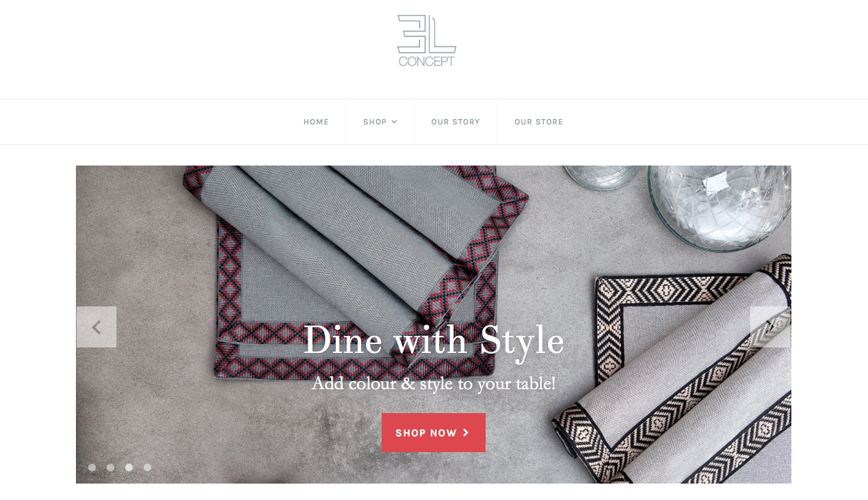Click the chevron inside Shop Now button
The width and height of the screenshot is (868, 500).
(466, 432)
